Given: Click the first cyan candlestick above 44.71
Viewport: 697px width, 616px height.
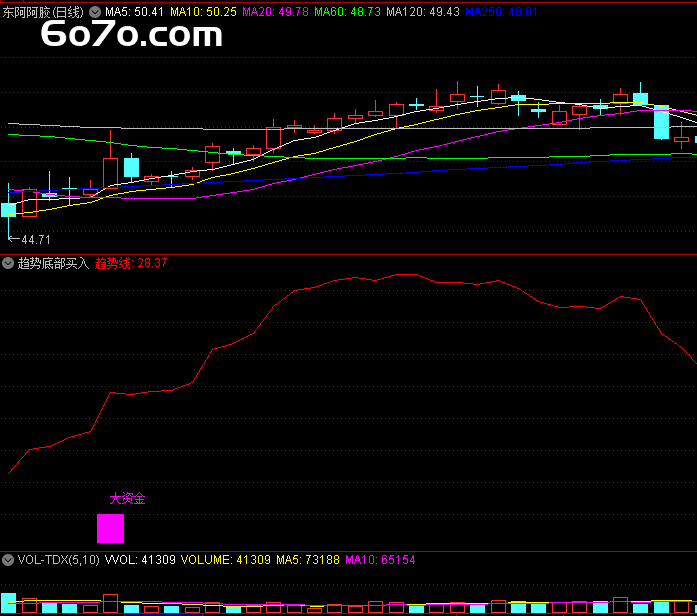Looking at the screenshot, I should [8, 210].
